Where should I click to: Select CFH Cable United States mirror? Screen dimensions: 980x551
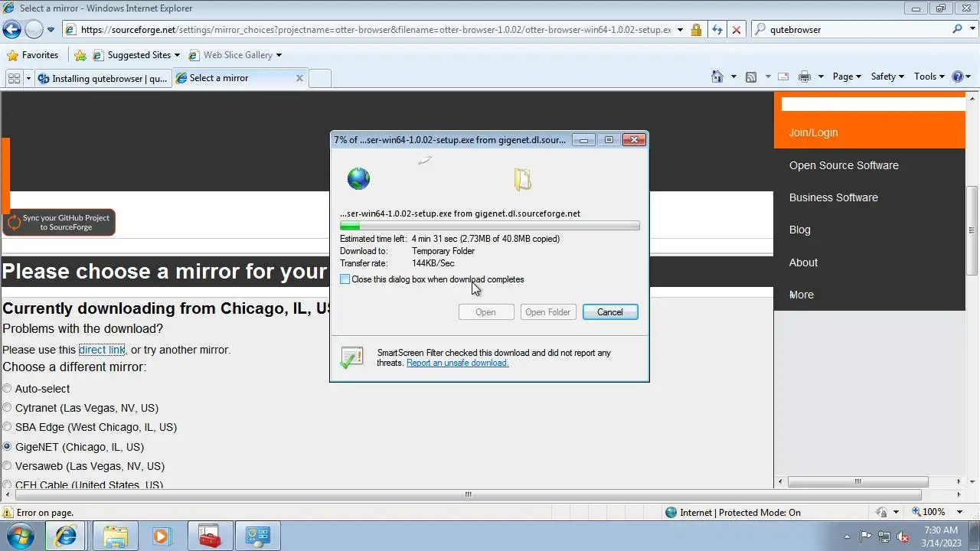7,484
